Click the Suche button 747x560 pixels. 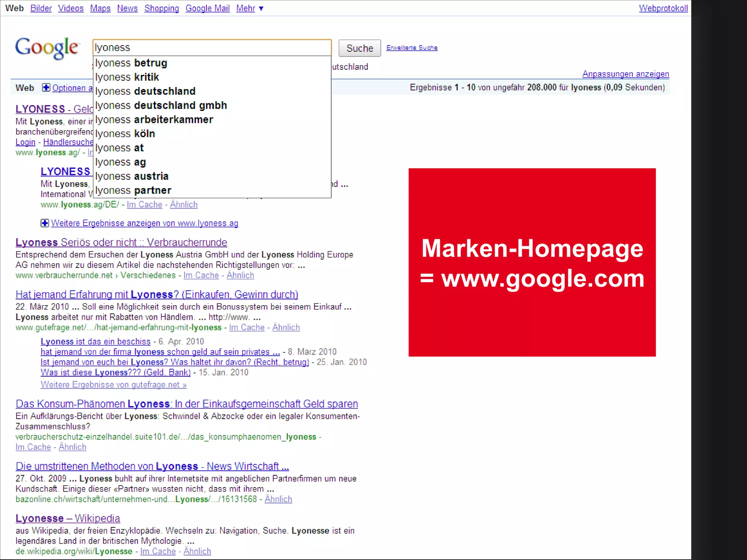(360, 48)
